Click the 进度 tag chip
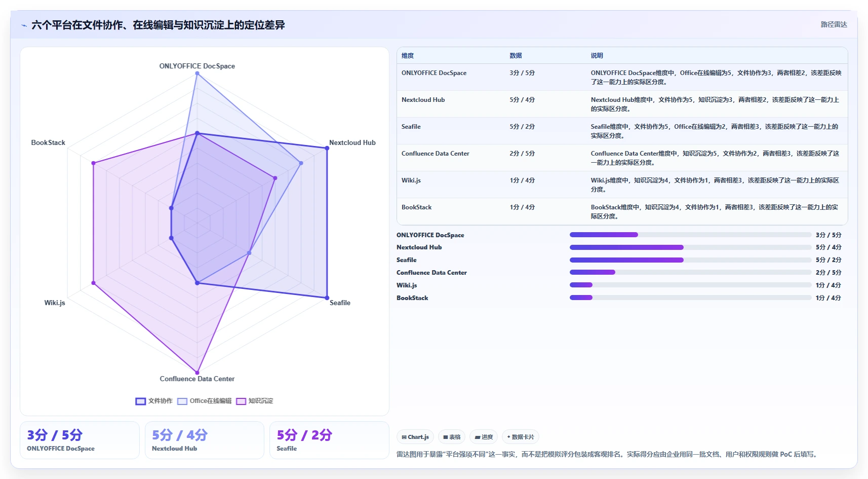The height and width of the screenshot is (479, 868). click(x=484, y=437)
